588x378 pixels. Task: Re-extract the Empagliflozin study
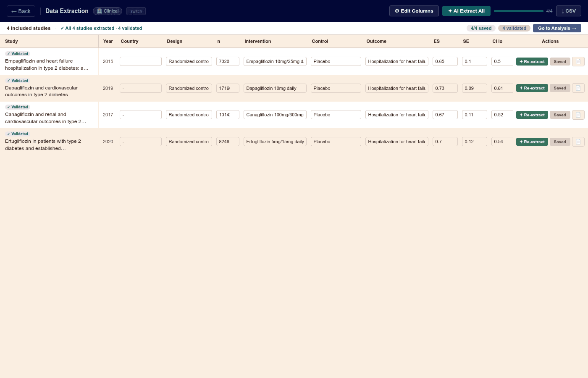532,61
